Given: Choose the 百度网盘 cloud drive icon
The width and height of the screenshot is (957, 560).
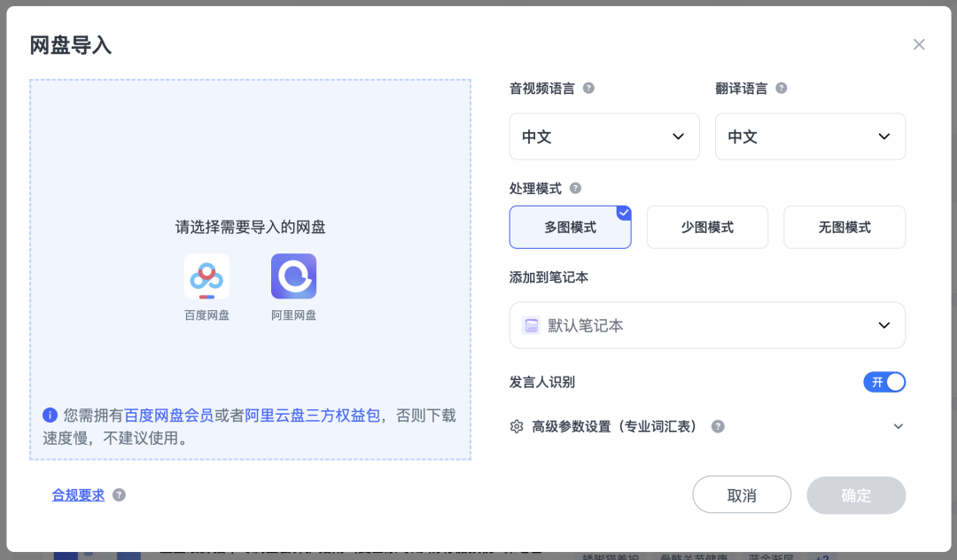Looking at the screenshot, I should coord(206,276).
